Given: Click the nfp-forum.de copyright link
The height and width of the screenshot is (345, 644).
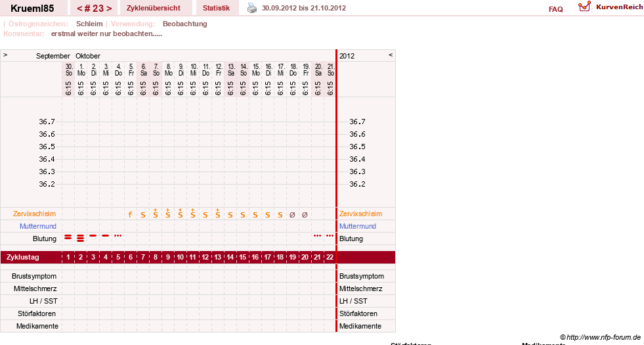Looking at the screenshot, I should [x=601, y=338].
